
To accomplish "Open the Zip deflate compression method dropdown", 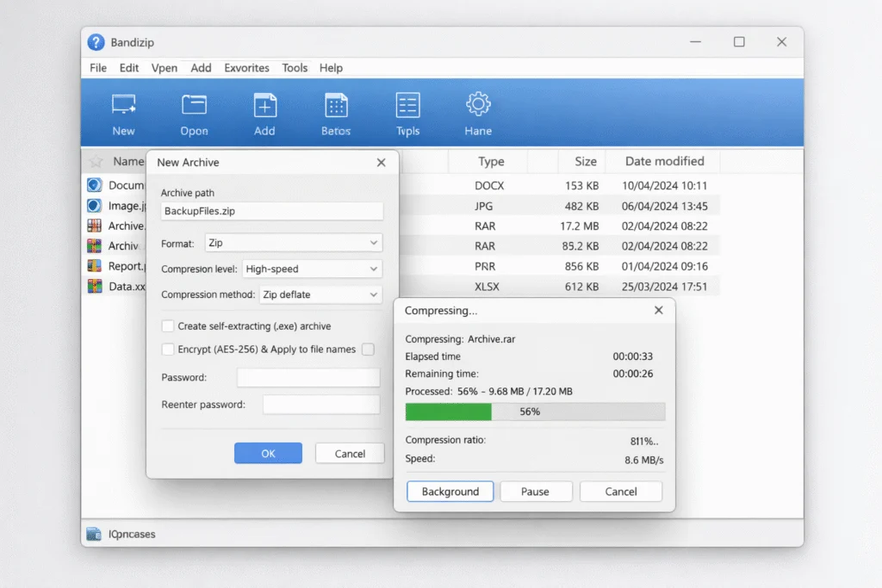I will pos(320,294).
